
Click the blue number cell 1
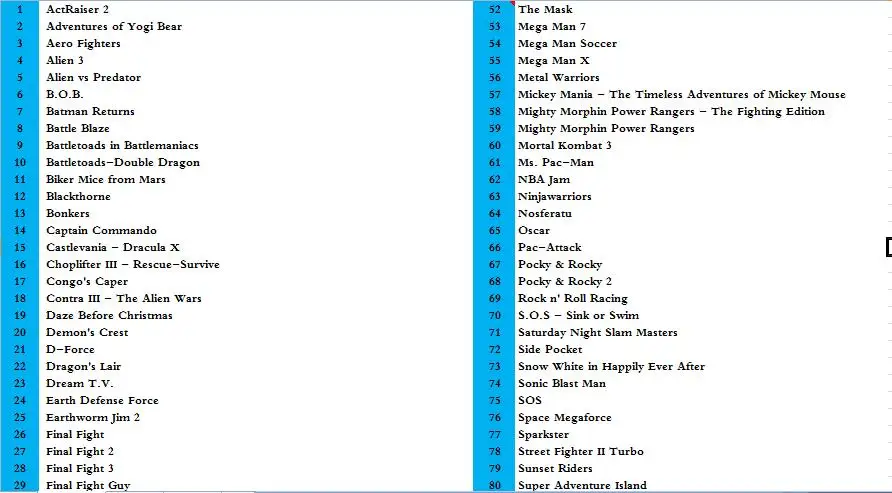(20, 9)
